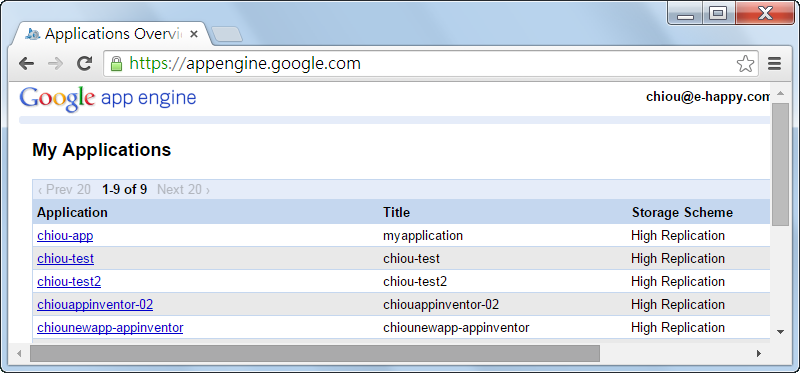Screen dimensions: 800x373
Task: Click the My Applications heading
Action: [102, 150]
